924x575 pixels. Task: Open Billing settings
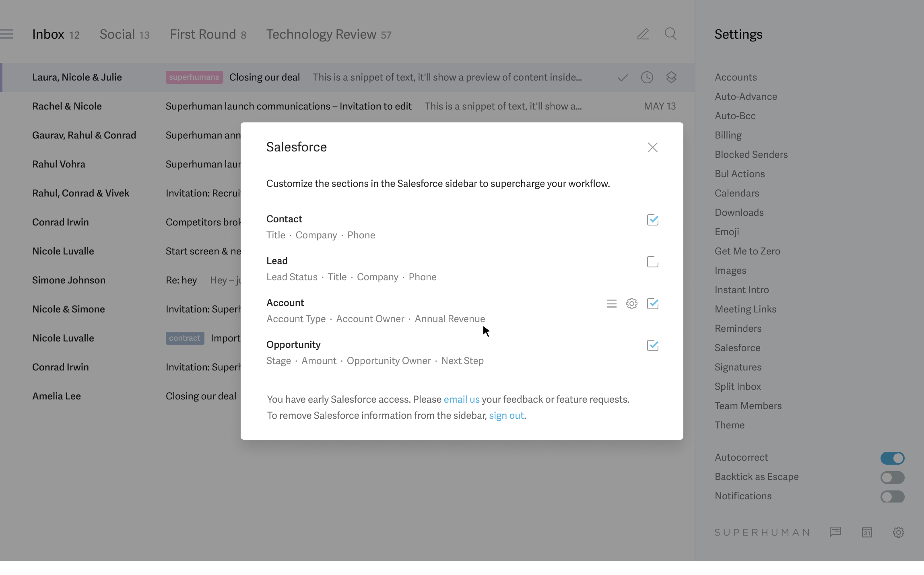tap(728, 135)
